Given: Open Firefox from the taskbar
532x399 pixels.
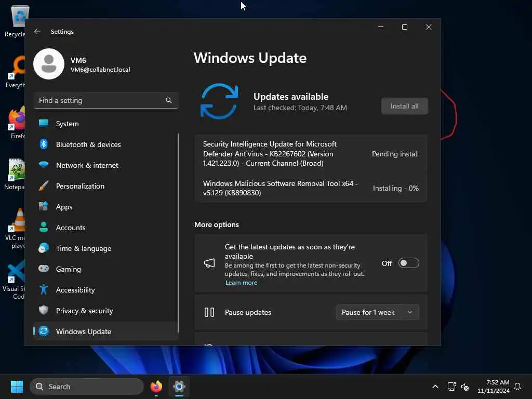Looking at the screenshot, I should pos(156,387).
